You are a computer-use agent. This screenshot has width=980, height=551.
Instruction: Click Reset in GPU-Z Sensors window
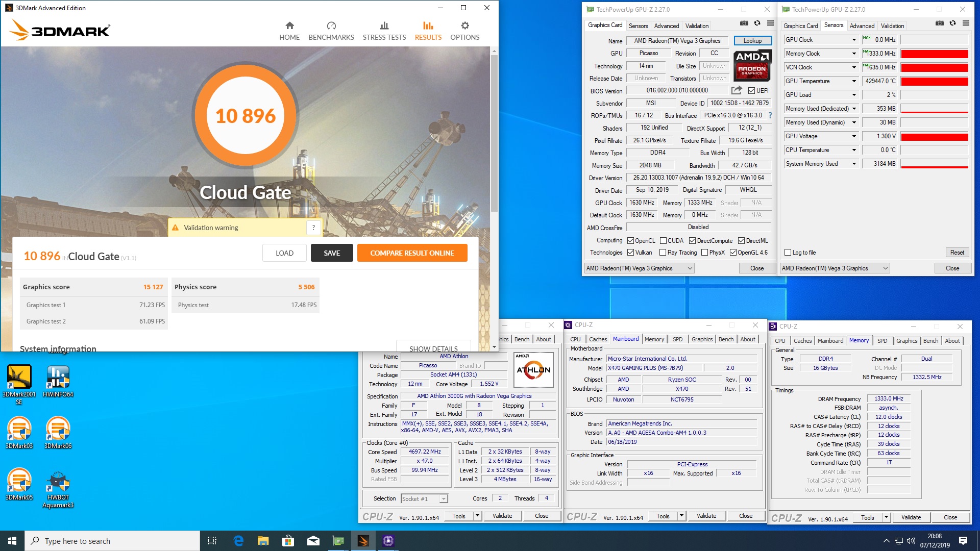957,253
